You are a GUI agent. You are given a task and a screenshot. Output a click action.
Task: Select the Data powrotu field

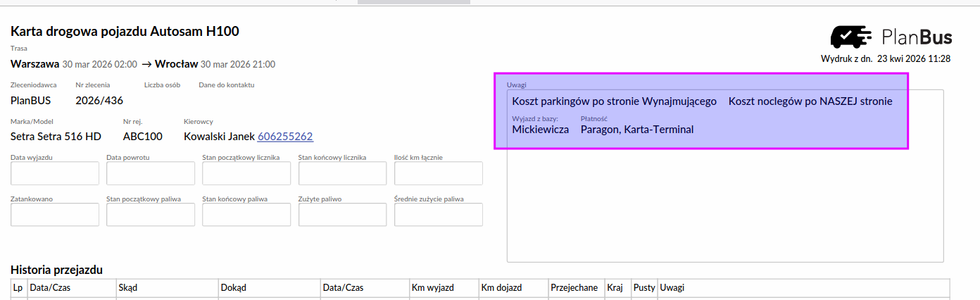tap(151, 173)
